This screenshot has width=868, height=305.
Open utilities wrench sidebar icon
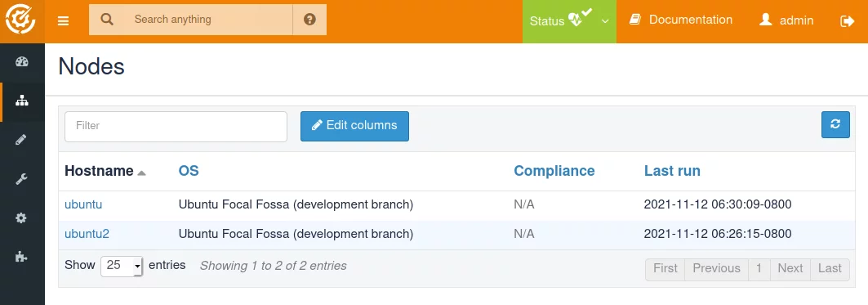21,178
